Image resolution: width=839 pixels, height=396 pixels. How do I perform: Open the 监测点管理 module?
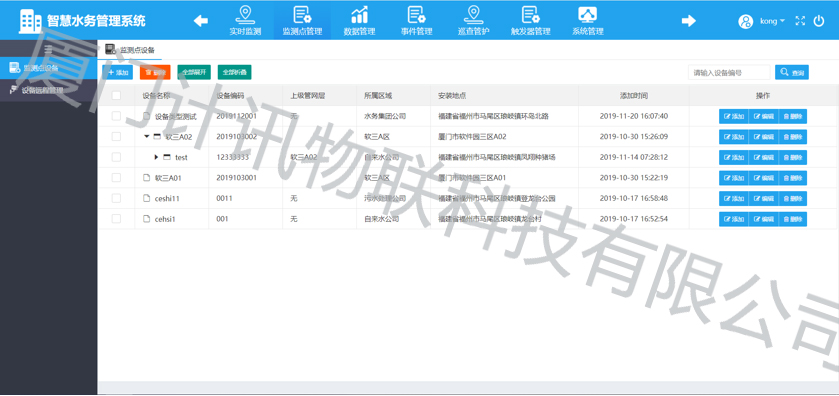pyautogui.click(x=302, y=20)
